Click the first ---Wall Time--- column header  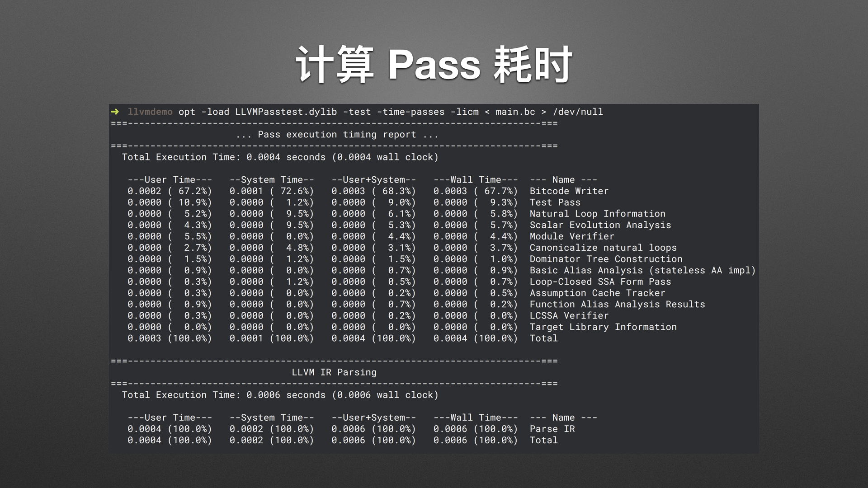pyautogui.click(x=475, y=180)
